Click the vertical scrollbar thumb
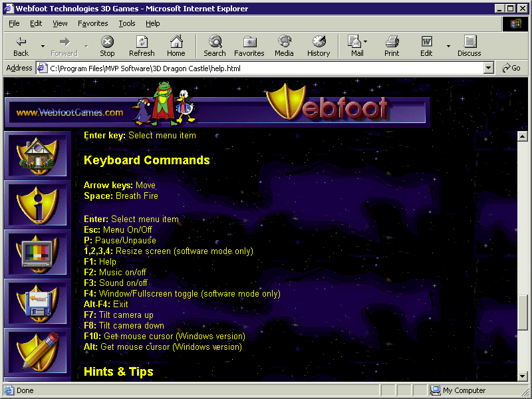Viewport: 532px width, 399px height. 523,312
